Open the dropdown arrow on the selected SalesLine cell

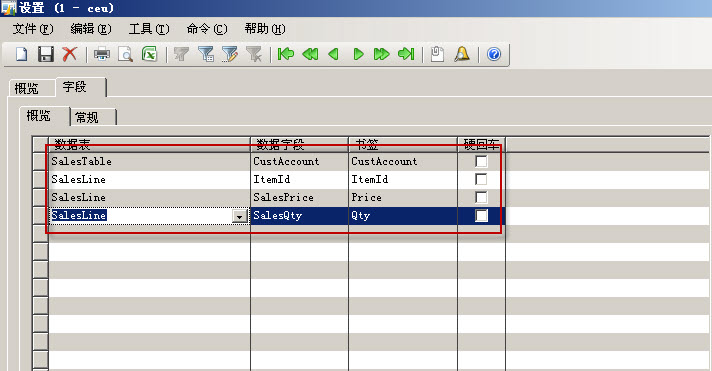239,216
